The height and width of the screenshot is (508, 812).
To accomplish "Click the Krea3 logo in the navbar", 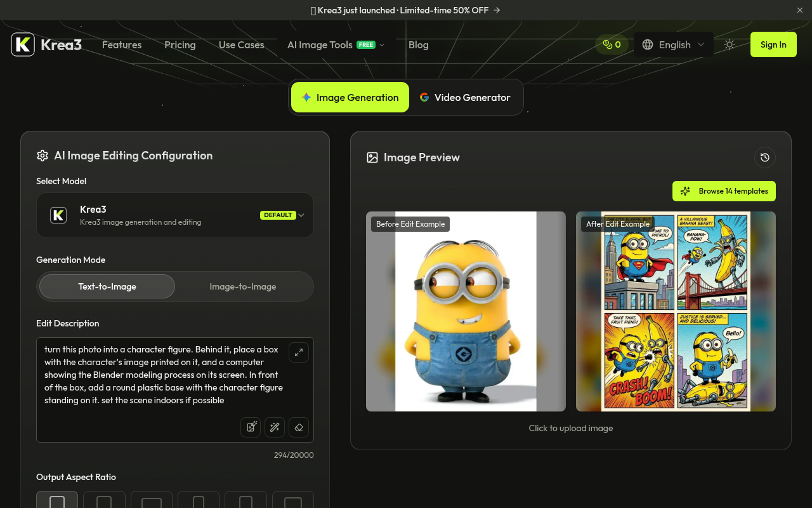I will 46,44.
